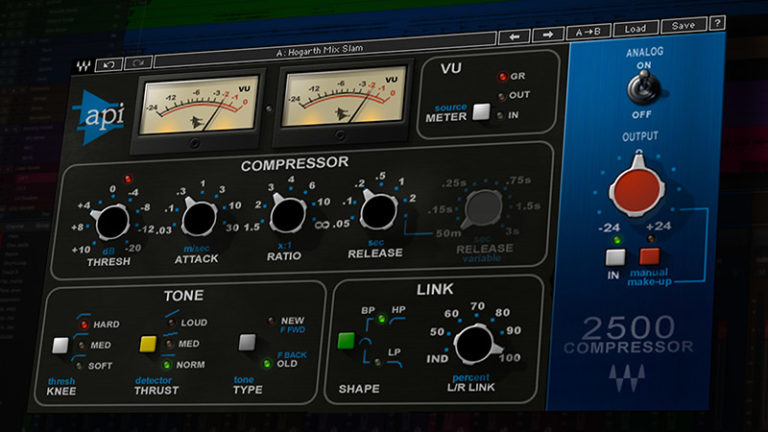Click the Save preset button
This screenshot has height=432, width=768.
(x=683, y=25)
